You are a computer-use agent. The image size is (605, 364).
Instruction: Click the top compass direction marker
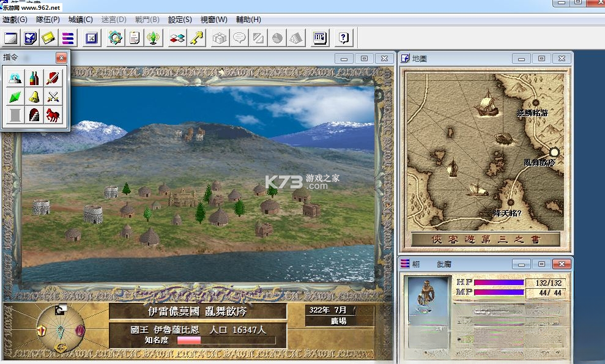pyautogui.click(x=61, y=310)
